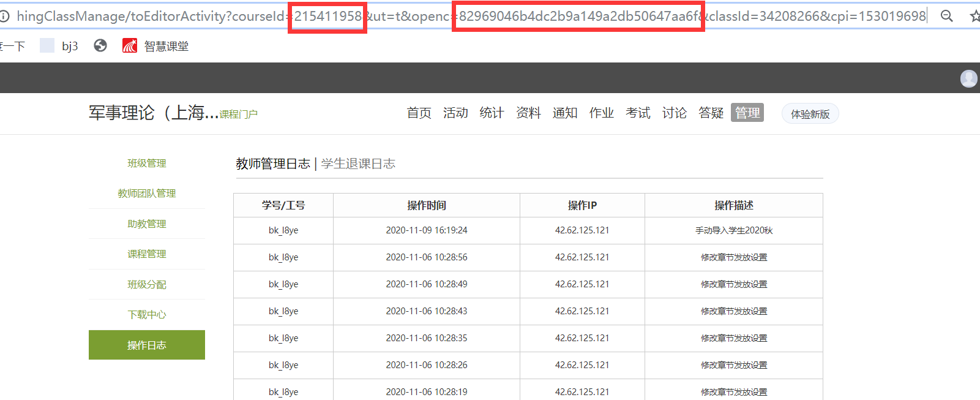Viewport: 980px width, 400px height.
Task: Select the 手动导入学生2020秋 description cell
Action: (x=734, y=230)
